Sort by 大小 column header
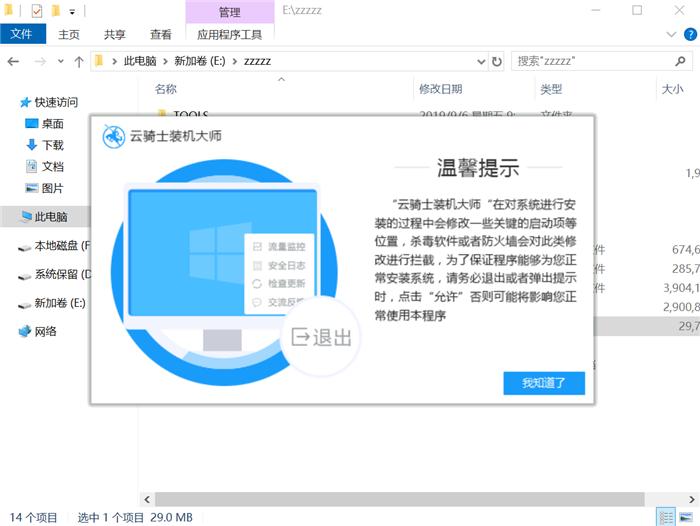Viewport: 700px width, 526px height. (x=672, y=89)
